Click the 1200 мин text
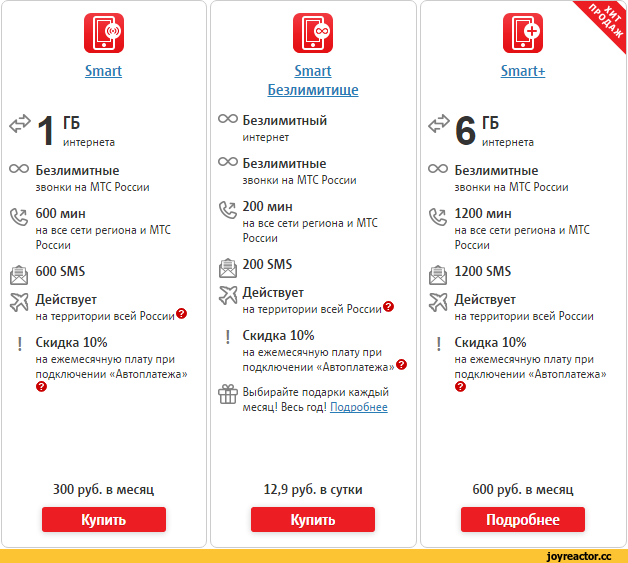The height and width of the screenshot is (563, 628). [483, 213]
